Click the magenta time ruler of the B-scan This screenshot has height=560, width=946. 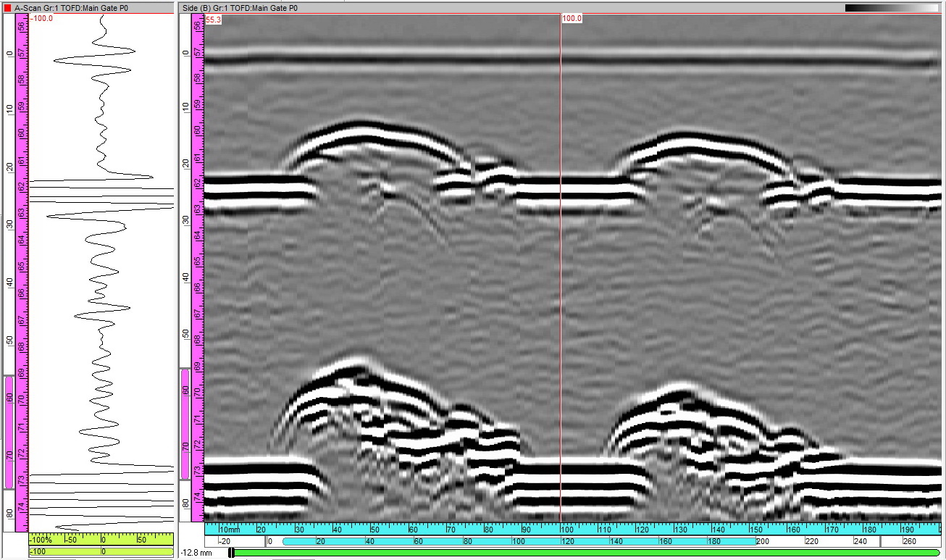click(197, 267)
